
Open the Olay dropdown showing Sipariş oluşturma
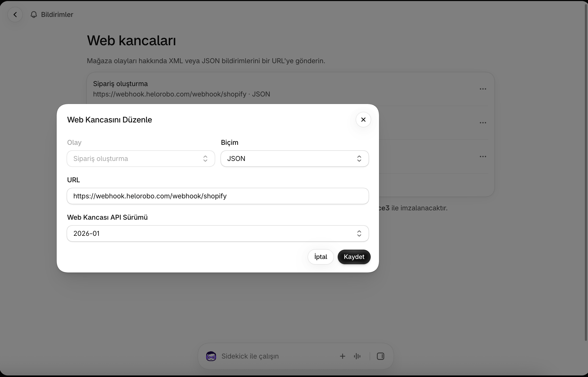[141, 159]
